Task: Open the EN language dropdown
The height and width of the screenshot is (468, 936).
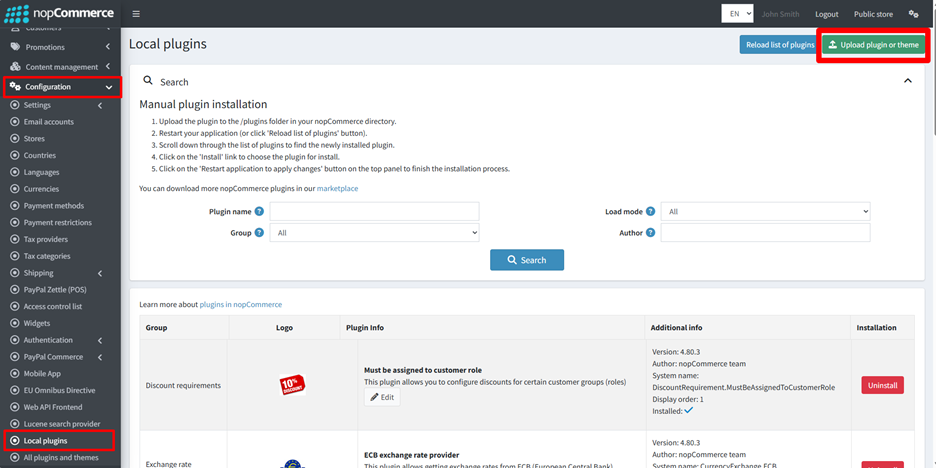Action: tap(737, 14)
